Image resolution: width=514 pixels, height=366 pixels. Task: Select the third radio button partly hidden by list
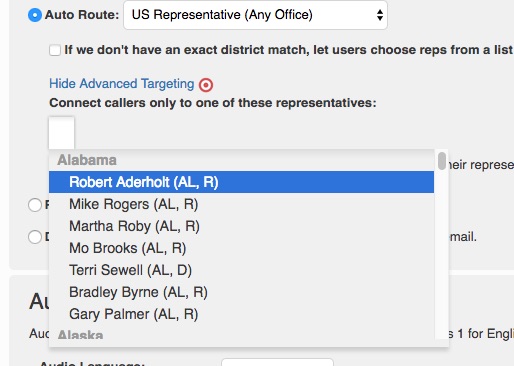(35, 237)
